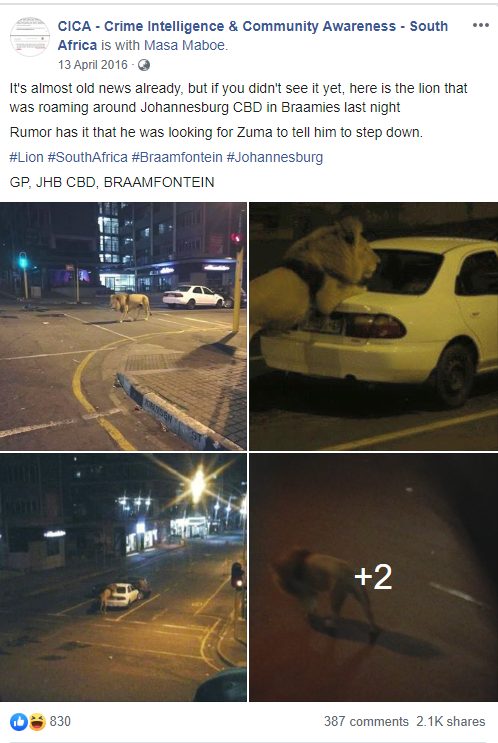Click the blue Like reaction icon
This screenshot has height=743, width=498.
[x=18, y=722]
